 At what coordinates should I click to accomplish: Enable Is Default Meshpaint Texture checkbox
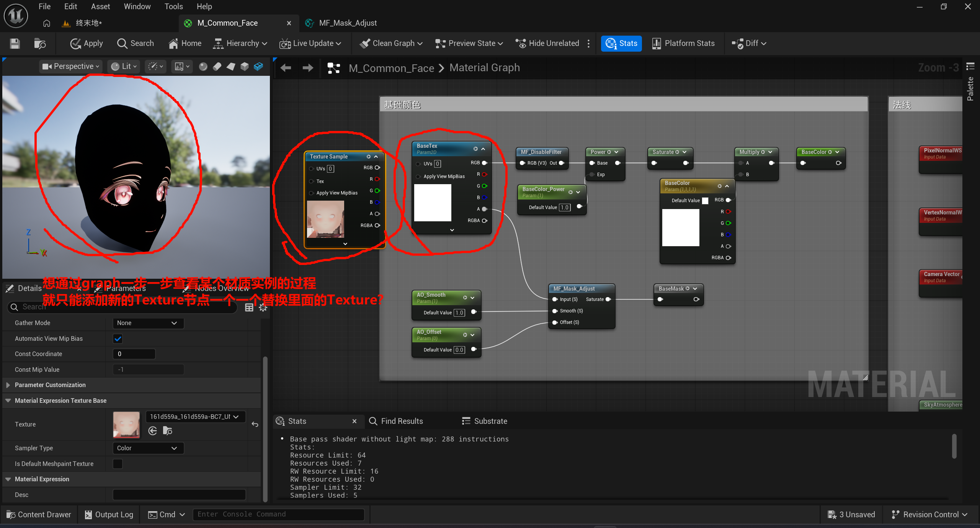tap(118, 464)
